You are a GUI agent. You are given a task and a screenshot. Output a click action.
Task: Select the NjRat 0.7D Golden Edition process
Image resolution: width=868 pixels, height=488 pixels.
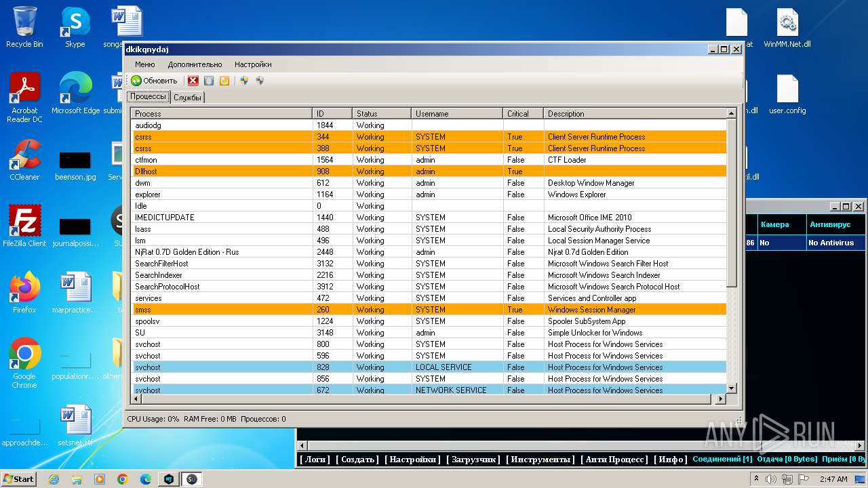point(429,252)
